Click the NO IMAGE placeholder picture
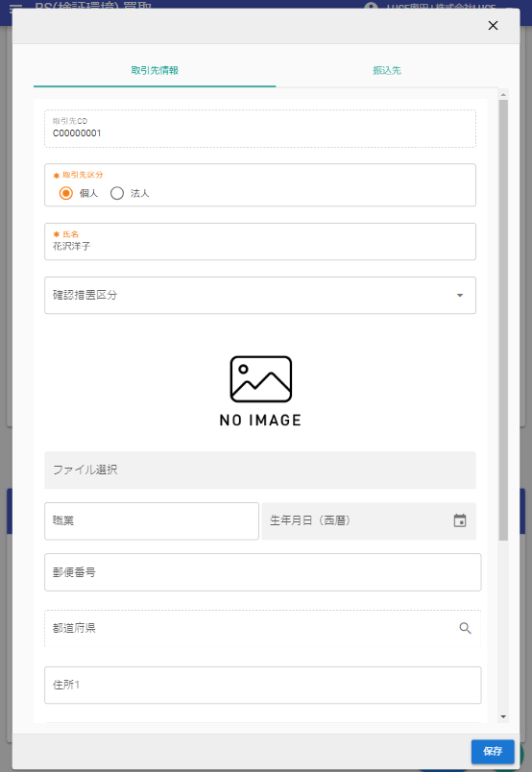The height and width of the screenshot is (772, 532). [x=260, y=391]
